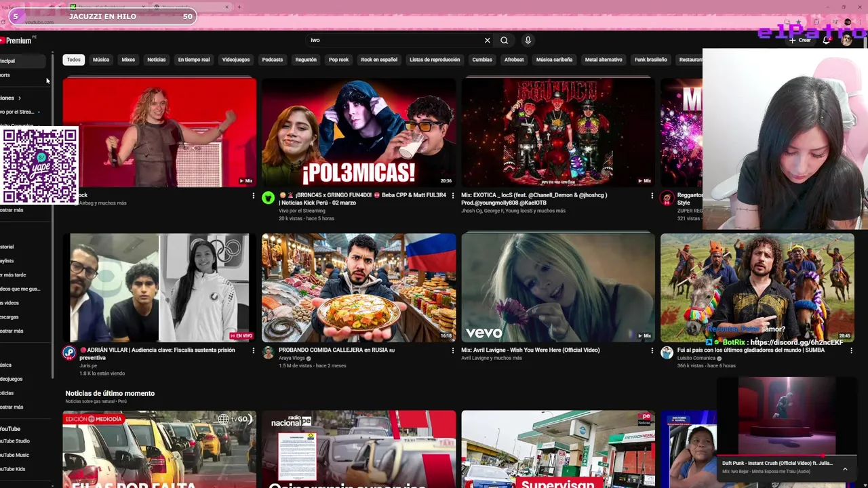Expand the mini player chevron
Image resolution: width=868 pixels, height=488 pixels.
tap(845, 469)
